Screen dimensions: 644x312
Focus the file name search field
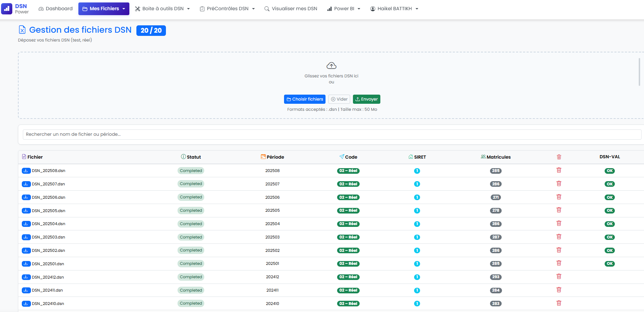[x=332, y=134]
